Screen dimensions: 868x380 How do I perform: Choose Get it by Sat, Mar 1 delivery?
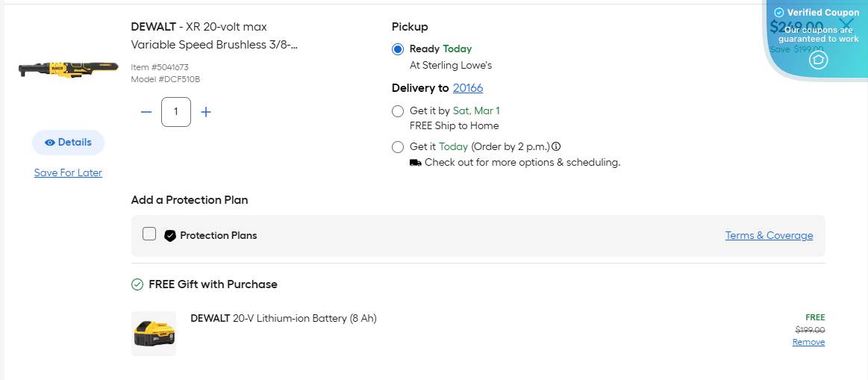pyautogui.click(x=398, y=111)
